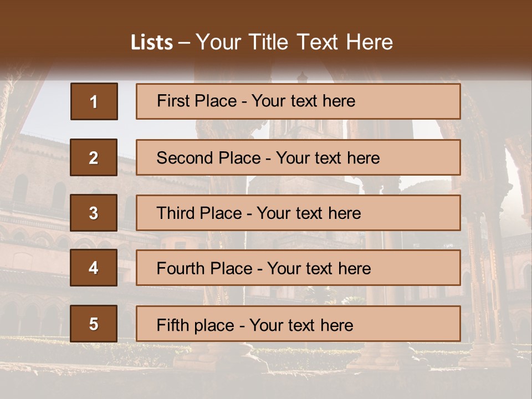Click the brown box numbered 3
This screenshot has height=399, width=532.
point(94,213)
